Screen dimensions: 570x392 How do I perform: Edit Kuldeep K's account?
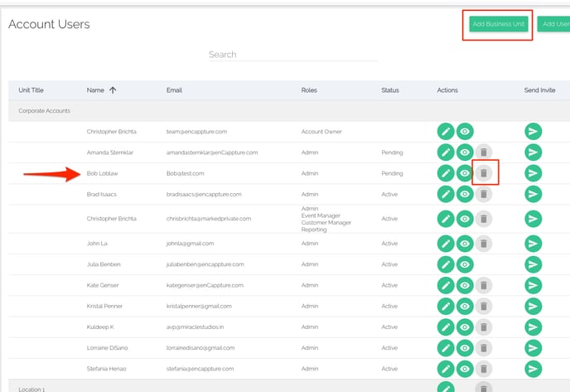(446, 327)
